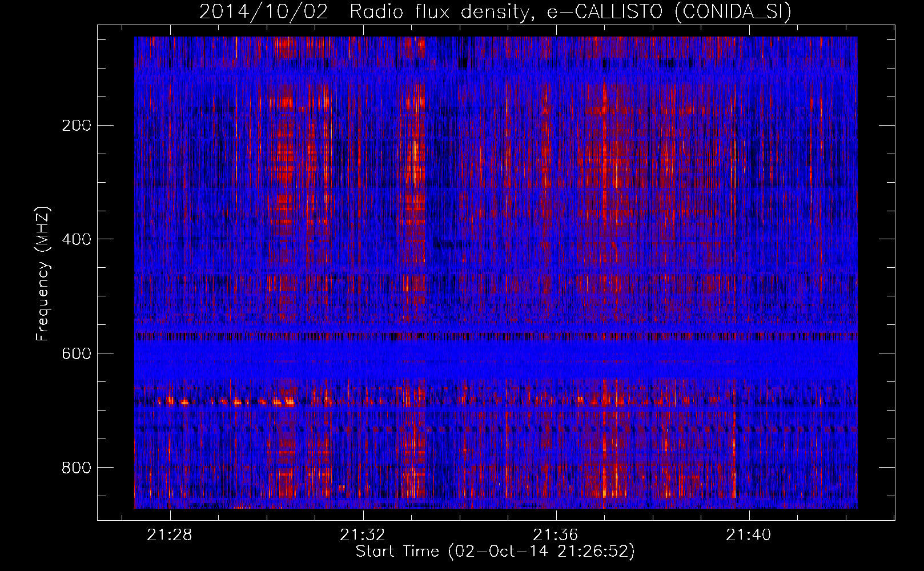Image resolution: width=924 pixels, height=571 pixels.
Task: Click the 600 frequency tick label
Action: tap(77, 353)
